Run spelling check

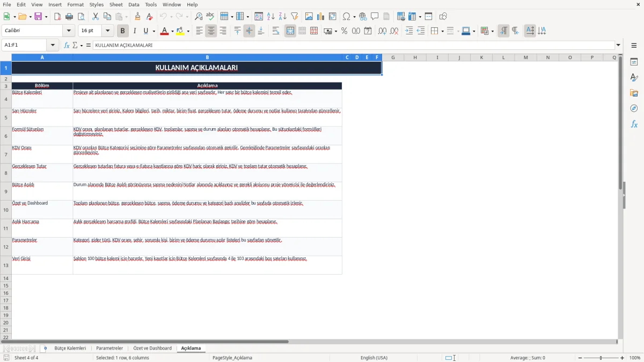[x=210, y=17]
